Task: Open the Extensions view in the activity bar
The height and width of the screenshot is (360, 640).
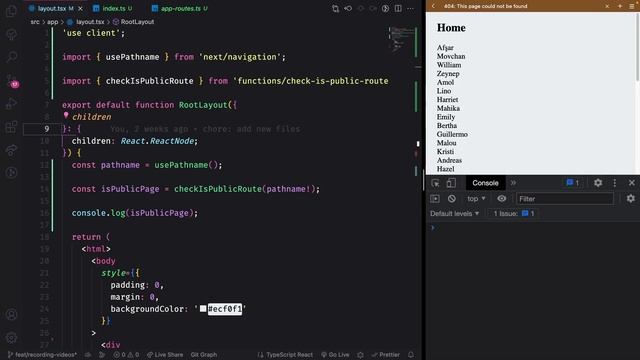Action: 11,127
